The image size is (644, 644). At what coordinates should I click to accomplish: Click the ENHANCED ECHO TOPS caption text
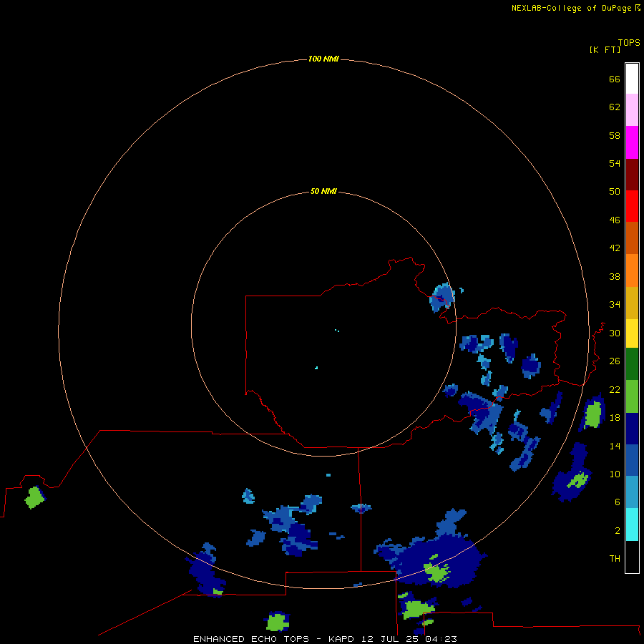coord(251,639)
